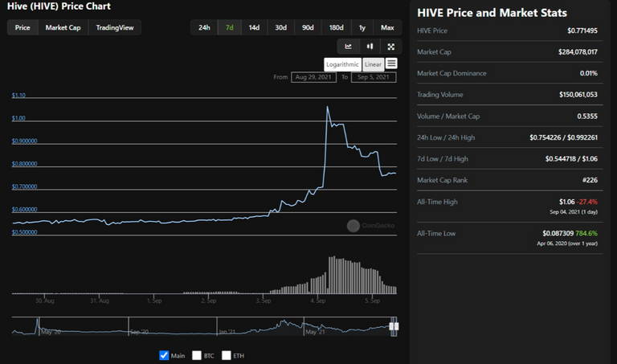Click the $1.00 axis label
617x364 pixels.
pos(18,118)
